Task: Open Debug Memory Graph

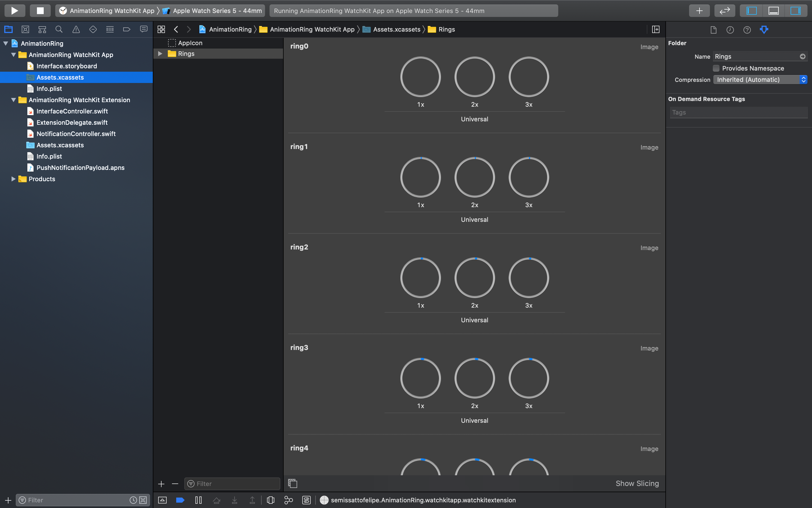Action: 288,500
